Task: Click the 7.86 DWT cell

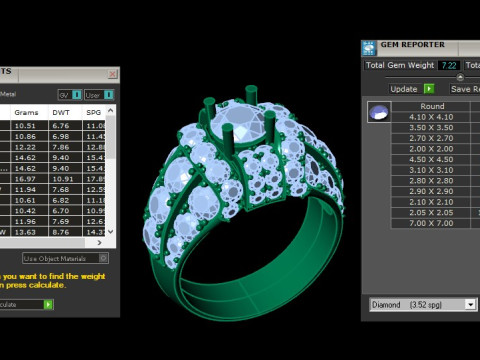Action: [x=65, y=147]
